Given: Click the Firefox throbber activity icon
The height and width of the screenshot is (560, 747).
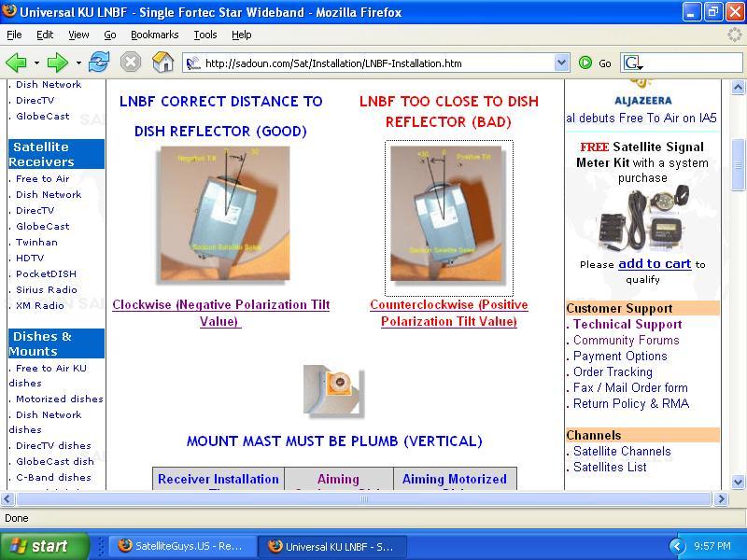Looking at the screenshot, I should point(735,35).
